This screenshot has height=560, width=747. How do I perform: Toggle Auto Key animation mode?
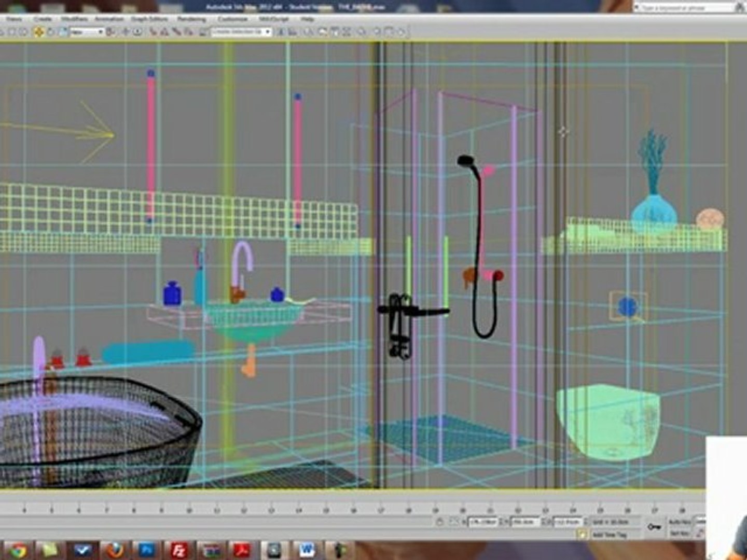680,522
